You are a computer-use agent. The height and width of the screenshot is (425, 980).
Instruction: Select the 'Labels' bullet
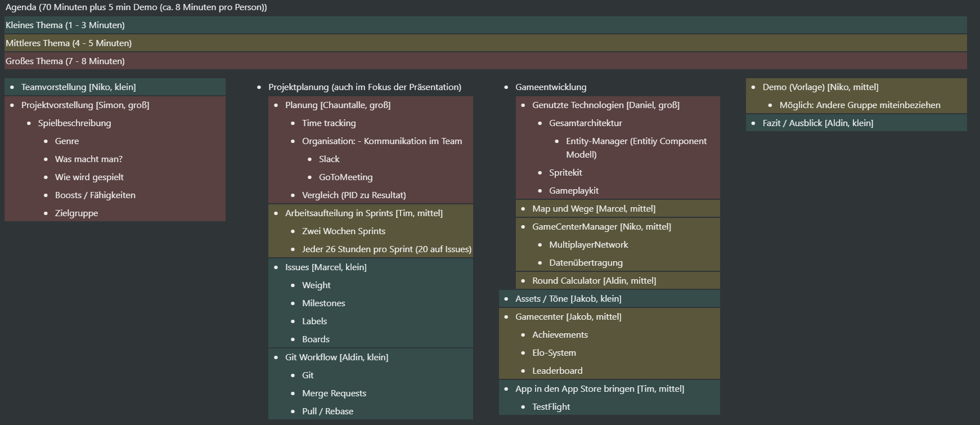click(x=314, y=321)
